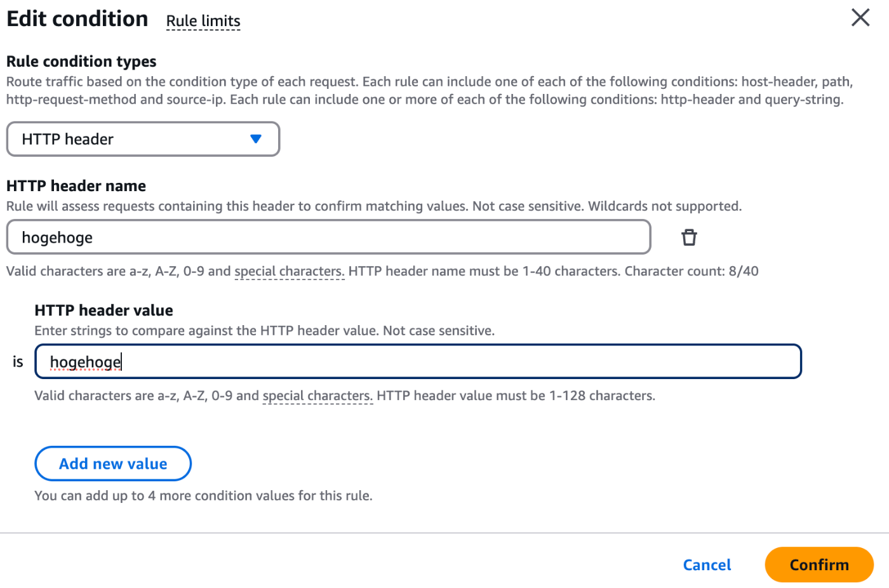This screenshot has height=588, width=889.
Task: Click the Add new value button
Action: (x=113, y=464)
